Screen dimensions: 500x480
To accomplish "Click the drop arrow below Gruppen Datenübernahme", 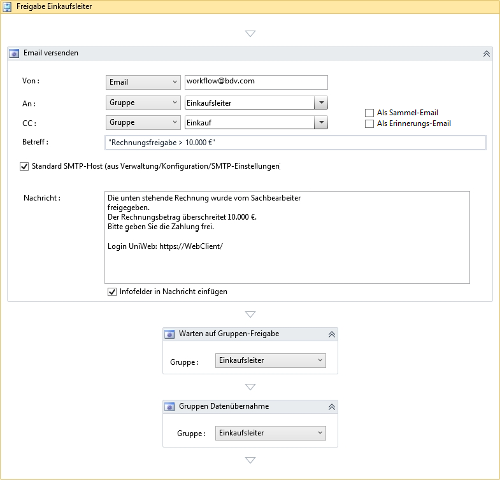I will point(250,460).
